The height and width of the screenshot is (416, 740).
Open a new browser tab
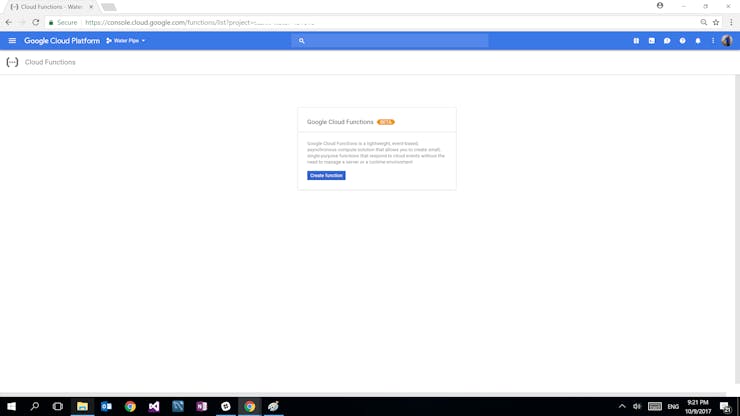click(109, 7)
